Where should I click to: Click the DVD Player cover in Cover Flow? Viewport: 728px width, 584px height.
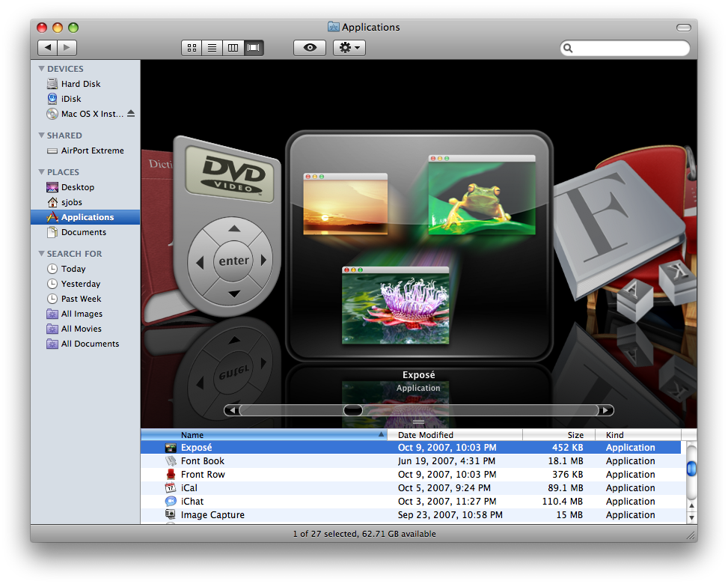click(227, 226)
